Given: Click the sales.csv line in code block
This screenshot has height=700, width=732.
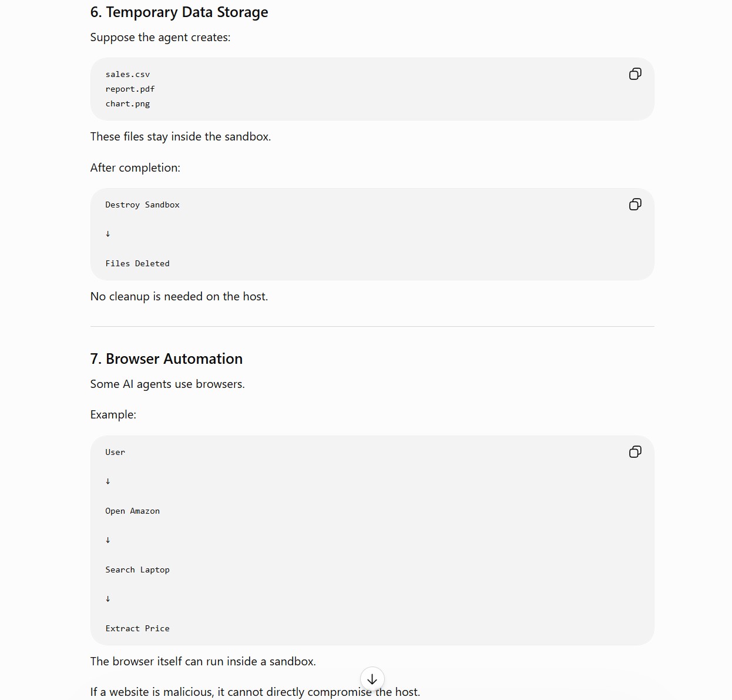Looking at the screenshot, I should point(127,75).
